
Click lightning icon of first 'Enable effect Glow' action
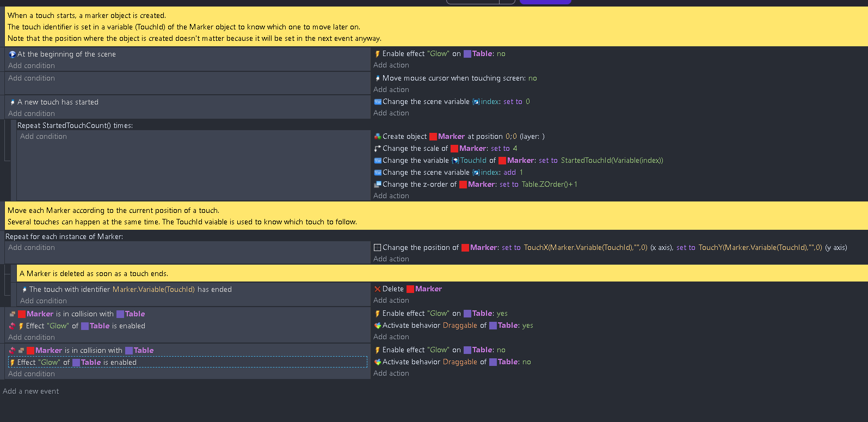point(377,54)
